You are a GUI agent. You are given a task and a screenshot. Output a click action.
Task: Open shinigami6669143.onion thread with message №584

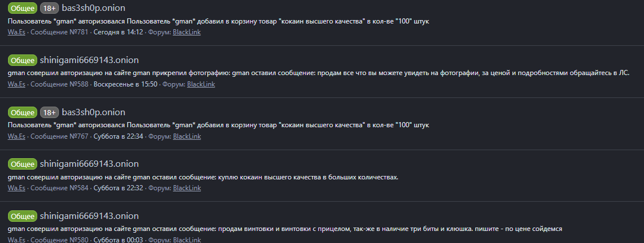[x=89, y=164]
